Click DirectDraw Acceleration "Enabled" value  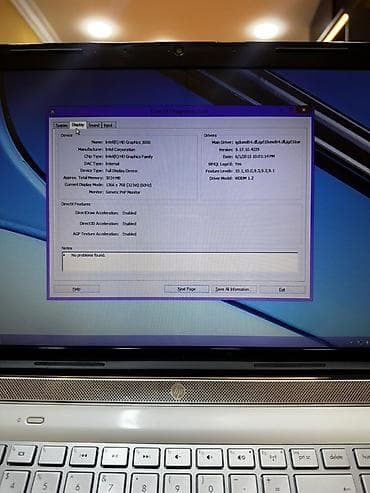[129, 213]
